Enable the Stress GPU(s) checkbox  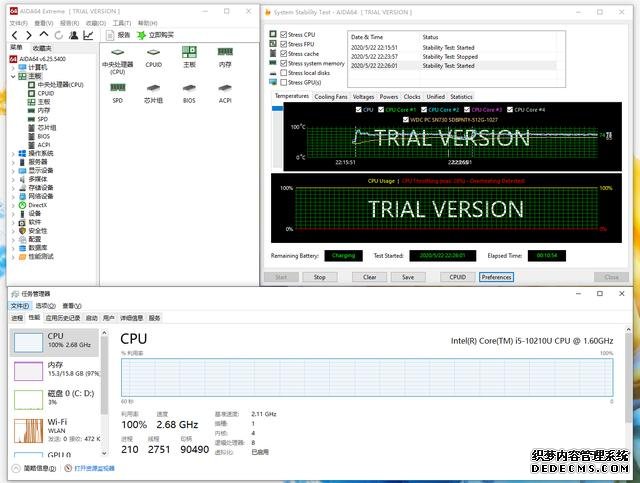284,82
